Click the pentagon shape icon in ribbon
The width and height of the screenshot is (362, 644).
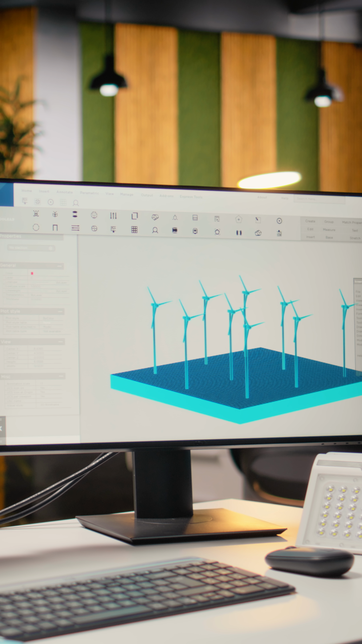tap(217, 232)
